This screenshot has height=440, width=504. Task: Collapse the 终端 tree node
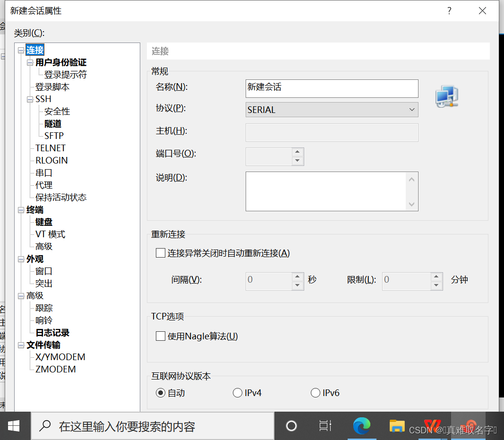point(21,210)
